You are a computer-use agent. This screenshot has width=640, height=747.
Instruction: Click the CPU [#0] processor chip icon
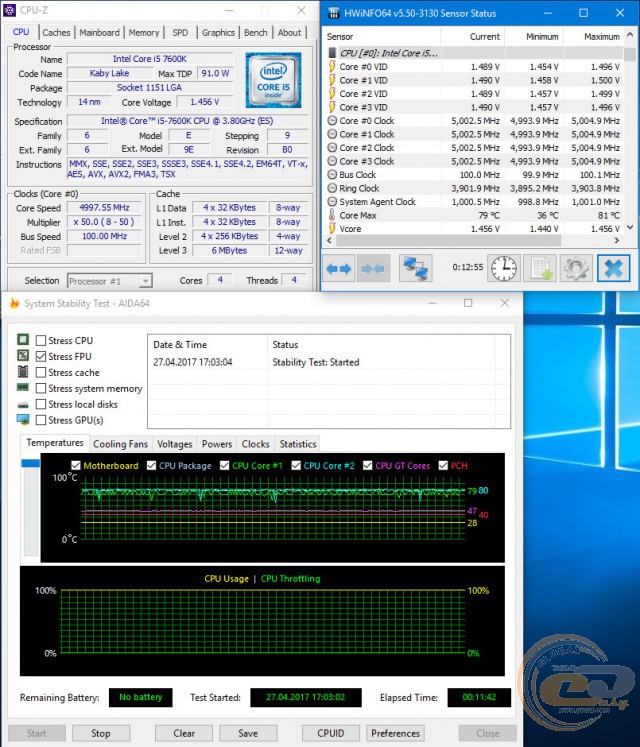coord(332,53)
